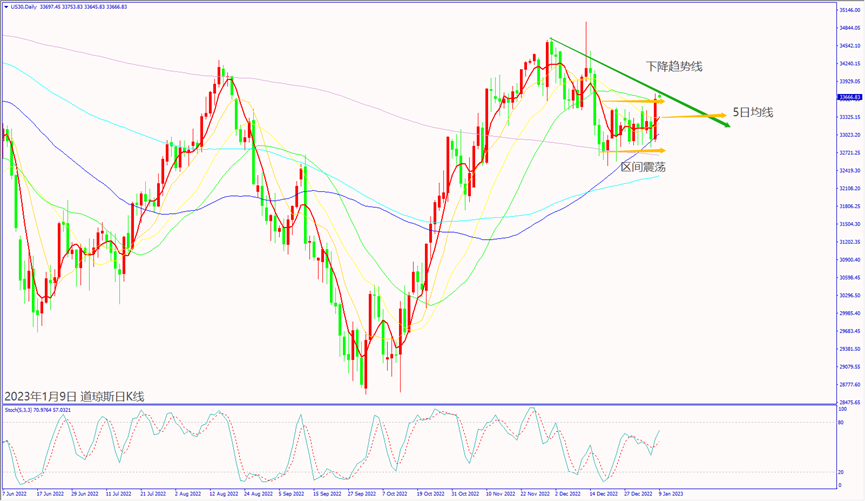The width and height of the screenshot is (865, 501).
Task: Click the 35146.00 price on the scale
Action: click(x=849, y=9)
